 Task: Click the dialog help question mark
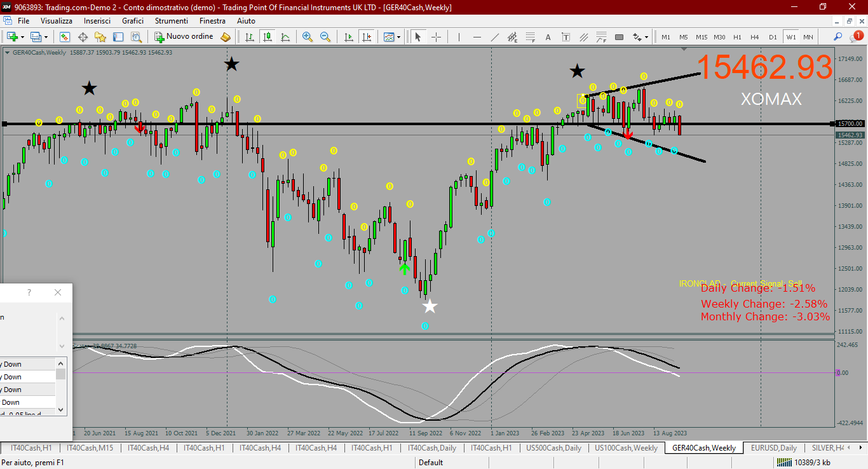point(29,292)
